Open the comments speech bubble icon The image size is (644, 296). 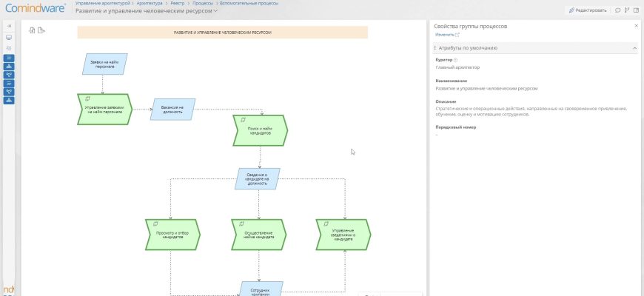617,10
